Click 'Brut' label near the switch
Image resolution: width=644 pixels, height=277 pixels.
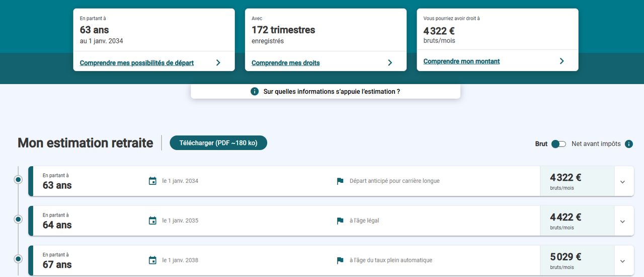[541, 144]
